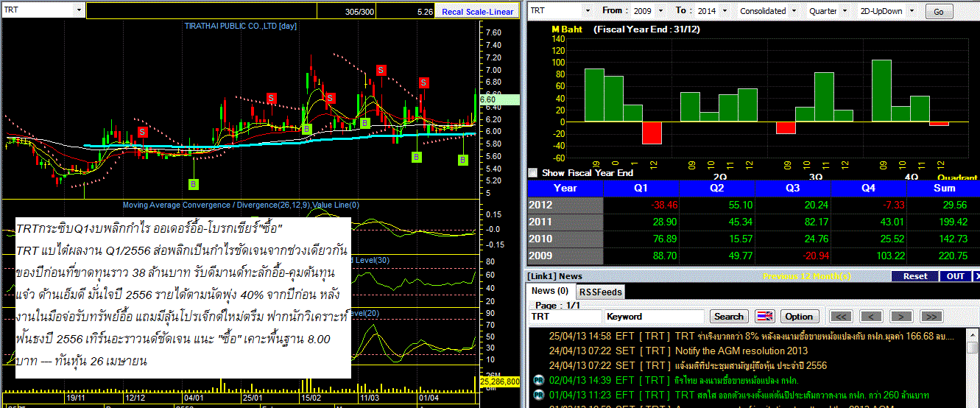Go to last news page (>>)
The image size is (980, 408).
coord(931,317)
